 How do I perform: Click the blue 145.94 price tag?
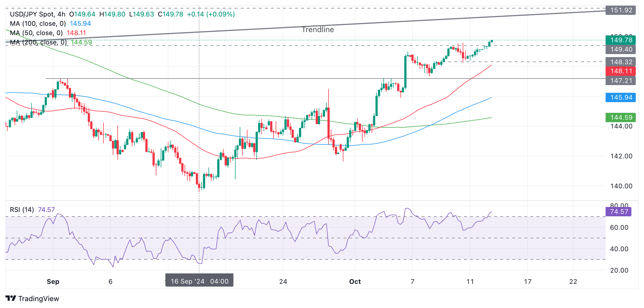tap(620, 97)
